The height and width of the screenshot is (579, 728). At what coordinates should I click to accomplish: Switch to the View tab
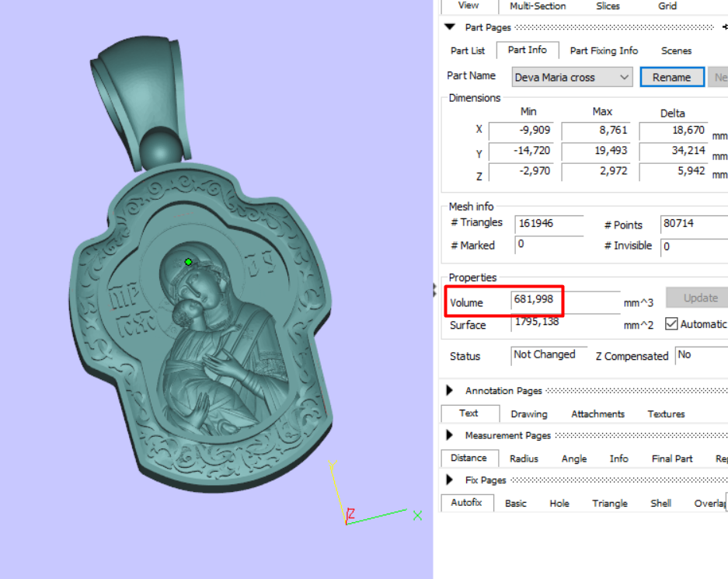[x=469, y=5]
